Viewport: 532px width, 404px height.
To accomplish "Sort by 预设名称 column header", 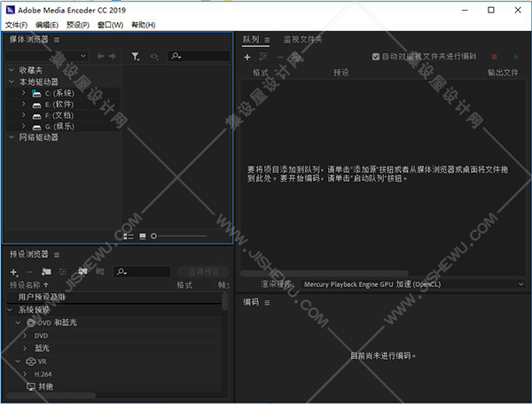I will point(29,285).
